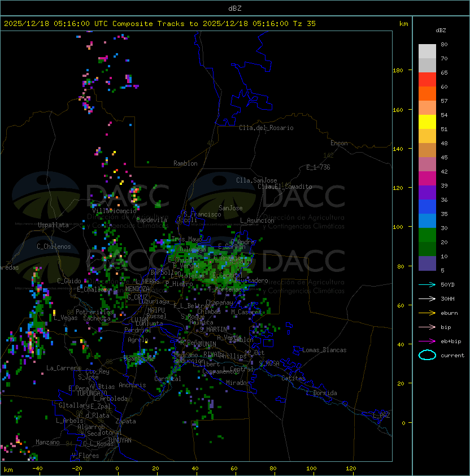470x476 pixels.
Task: Click the dBZ header above the legend
Action: 441,31
